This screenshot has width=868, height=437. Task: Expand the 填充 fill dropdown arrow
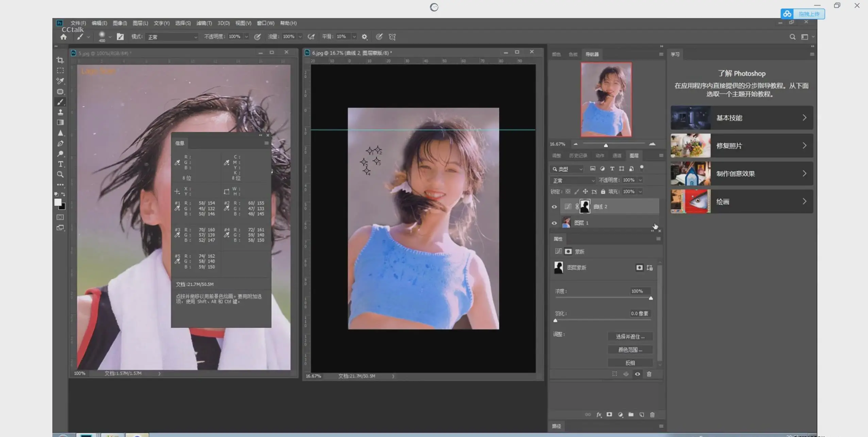pos(640,192)
